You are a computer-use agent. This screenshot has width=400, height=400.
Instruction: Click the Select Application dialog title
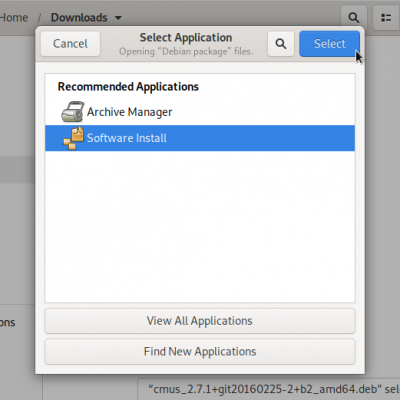click(x=186, y=38)
